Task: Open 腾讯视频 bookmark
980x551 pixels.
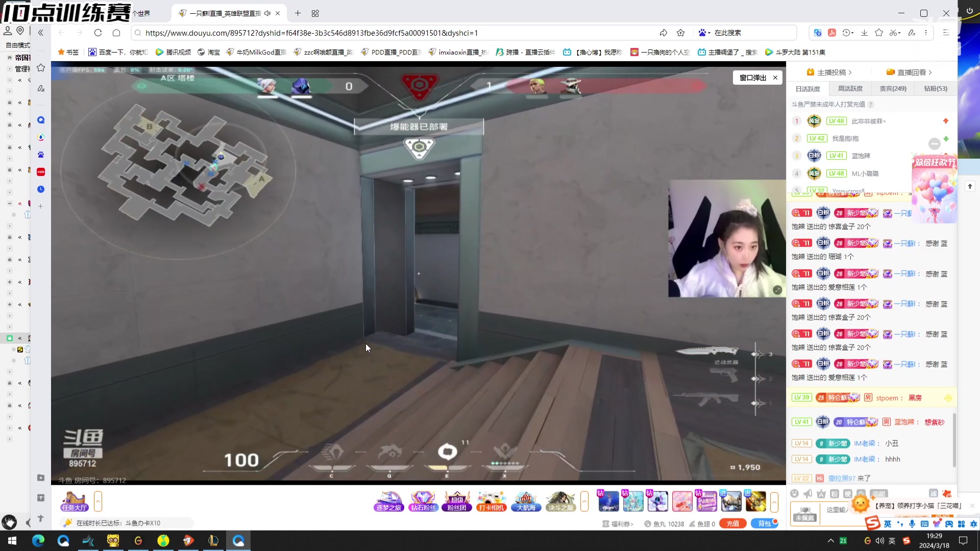Action: 173,52
